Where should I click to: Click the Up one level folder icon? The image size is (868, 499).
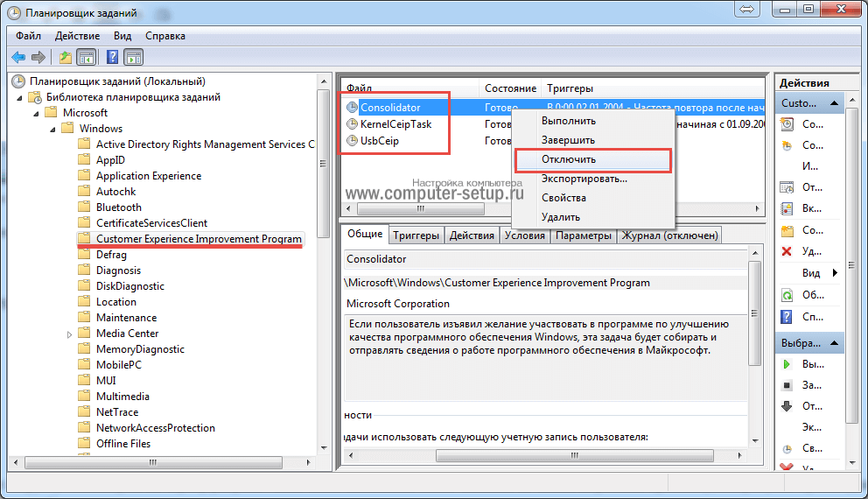pos(65,58)
